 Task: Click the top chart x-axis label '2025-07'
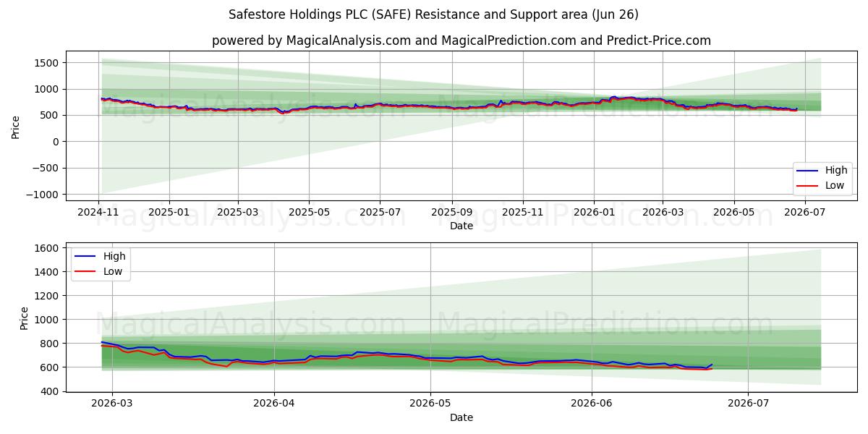point(380,212)
